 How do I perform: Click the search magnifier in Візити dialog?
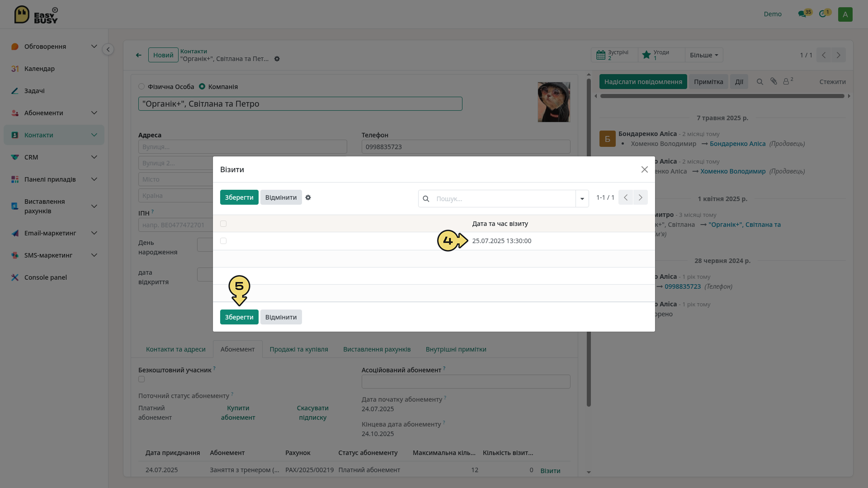pos(426,199)
